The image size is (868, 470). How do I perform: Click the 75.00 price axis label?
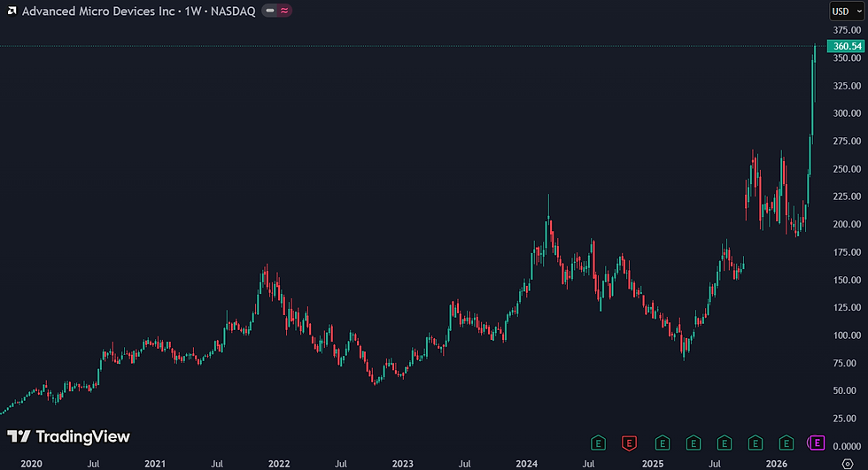pos(847,363)
